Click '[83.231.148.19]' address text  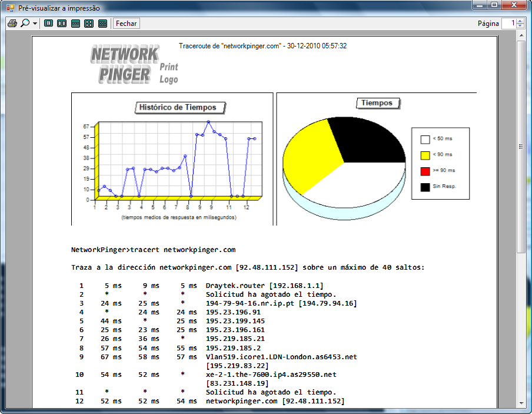(237, 383)
